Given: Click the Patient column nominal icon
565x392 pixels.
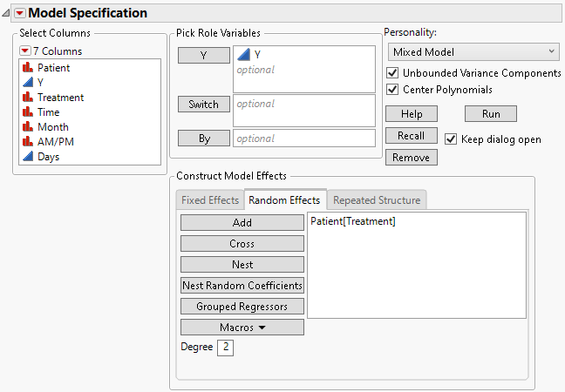Looking at the screenshot, I should coord(27,68).
